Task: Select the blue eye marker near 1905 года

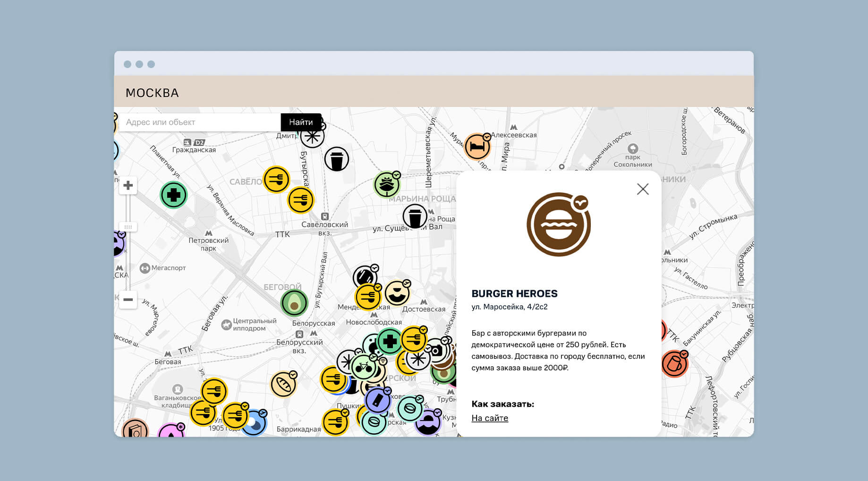Action: pos(254,422)
